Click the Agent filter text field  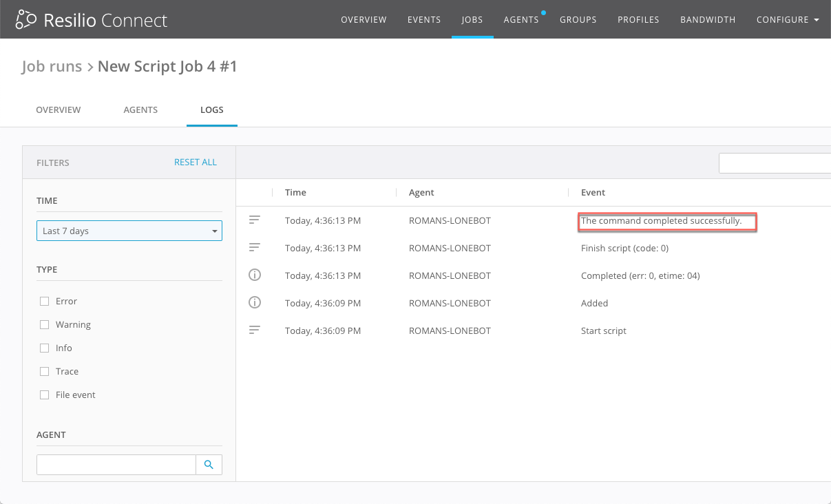[116, 465]
